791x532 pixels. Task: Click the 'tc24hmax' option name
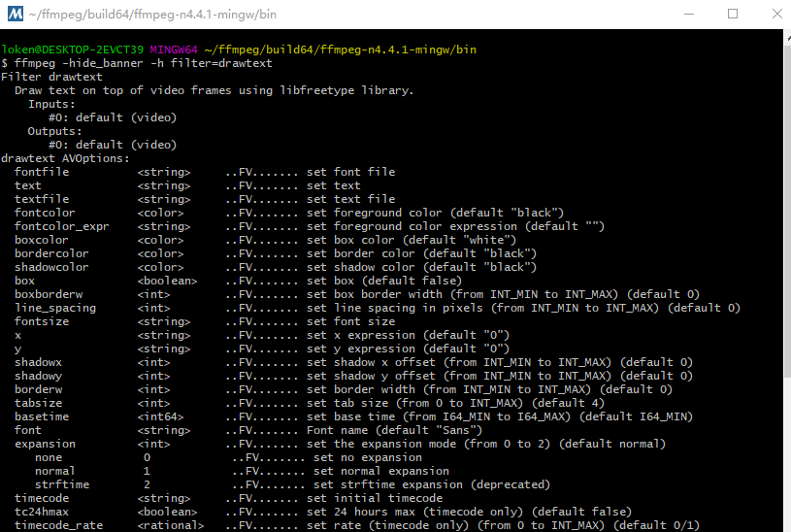tap(42, 512)
